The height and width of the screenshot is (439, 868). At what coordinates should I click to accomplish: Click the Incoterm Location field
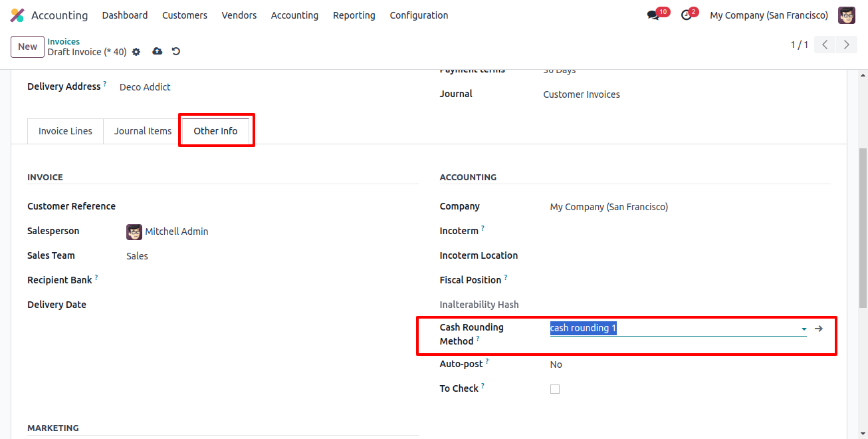690,256
